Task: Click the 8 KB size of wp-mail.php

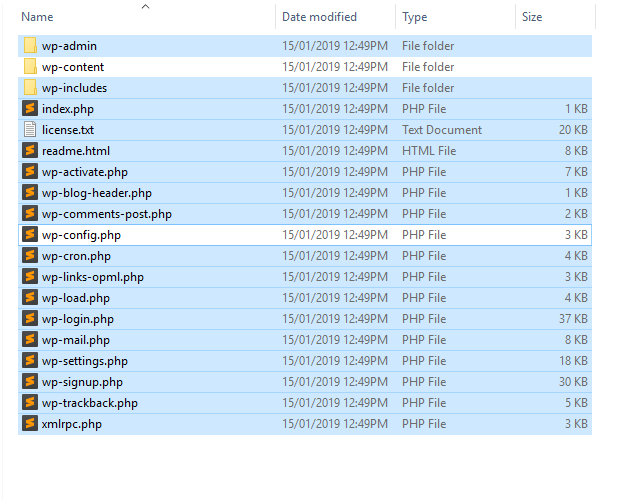Action: [x=576, y=340]
